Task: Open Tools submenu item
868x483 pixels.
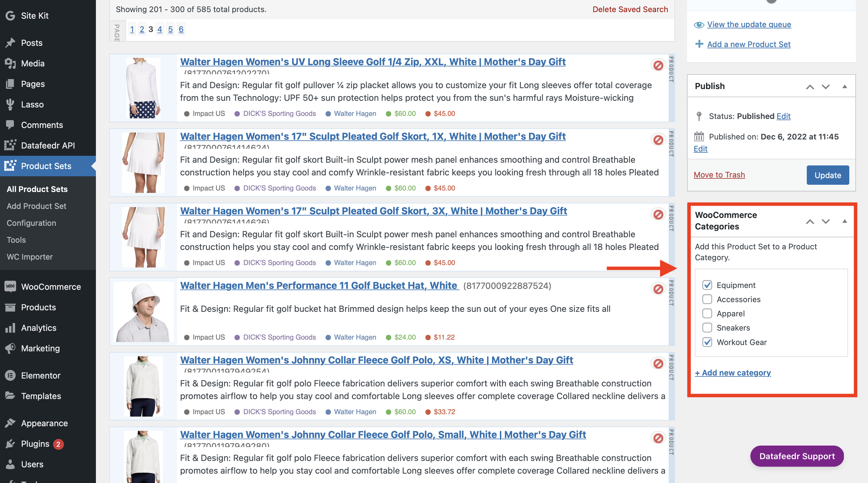Action: (x=16, y=239)
